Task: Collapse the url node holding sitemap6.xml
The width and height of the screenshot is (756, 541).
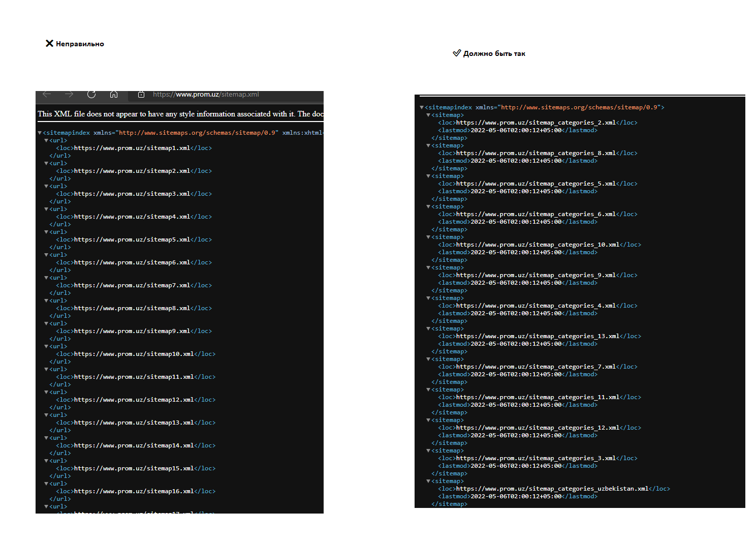Action: (x=46, y=255)
